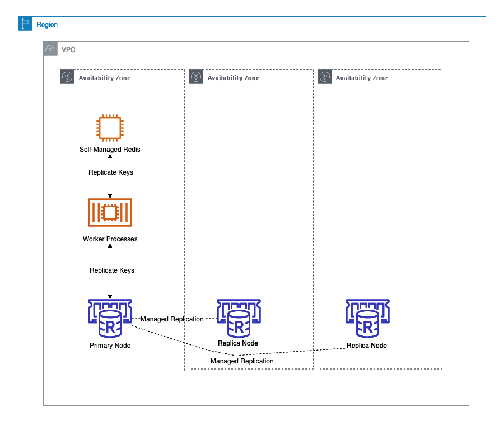Select the right Availability Zone title
504x448 pixels.
point(362,78)
